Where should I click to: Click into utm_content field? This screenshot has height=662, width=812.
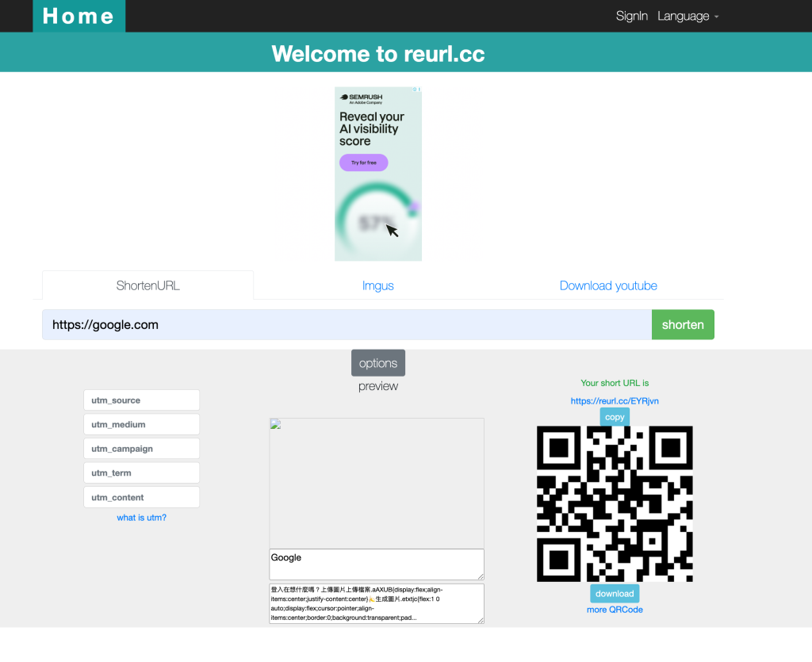point(141,497)
